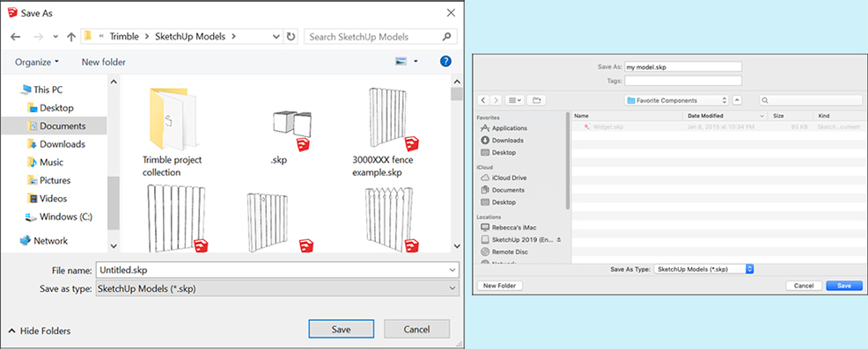Image resolution: width=868 pixels, height=349 pixels.
Task: Click the change view icon in Windows dialog
Action: [x=401, y=62]
